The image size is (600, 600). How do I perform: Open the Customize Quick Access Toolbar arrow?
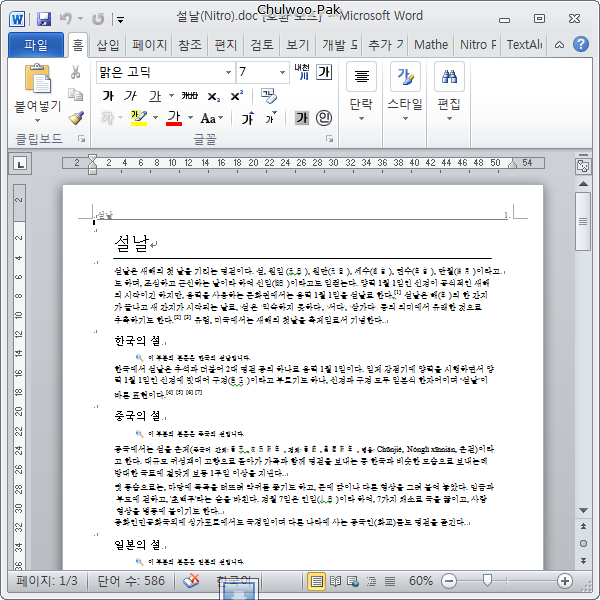point(120,20)
